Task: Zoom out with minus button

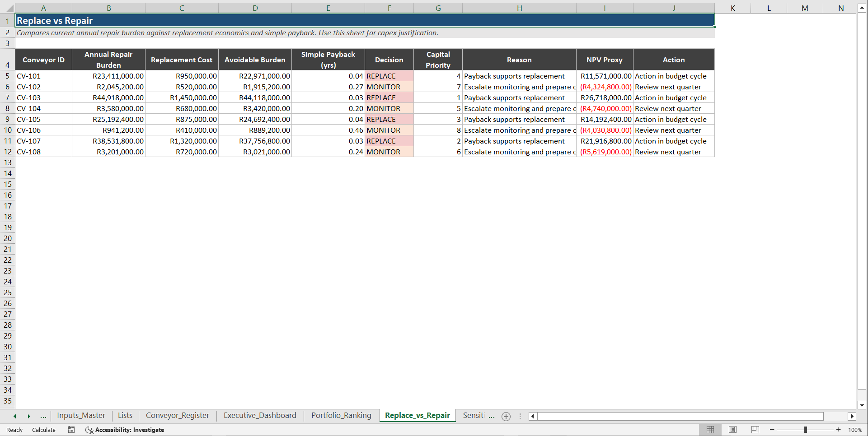Action: [x=772, y=430]
